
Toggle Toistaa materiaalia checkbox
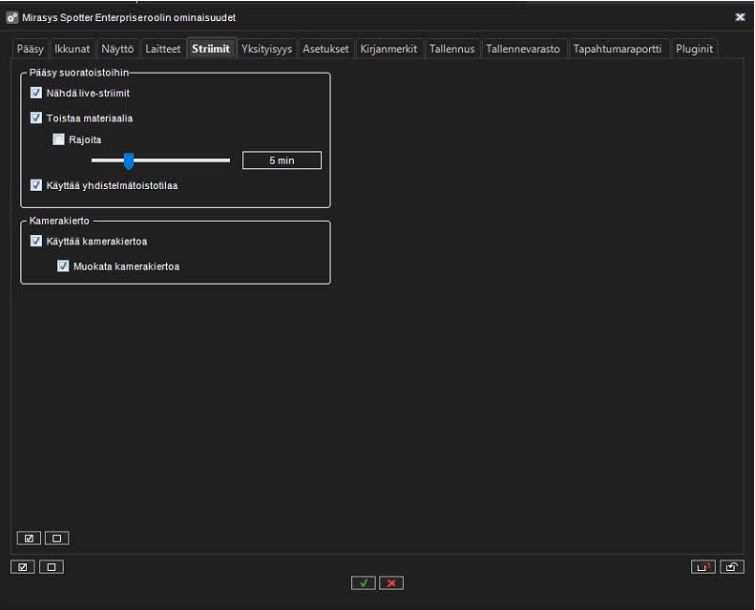click(x=36, y=117)
